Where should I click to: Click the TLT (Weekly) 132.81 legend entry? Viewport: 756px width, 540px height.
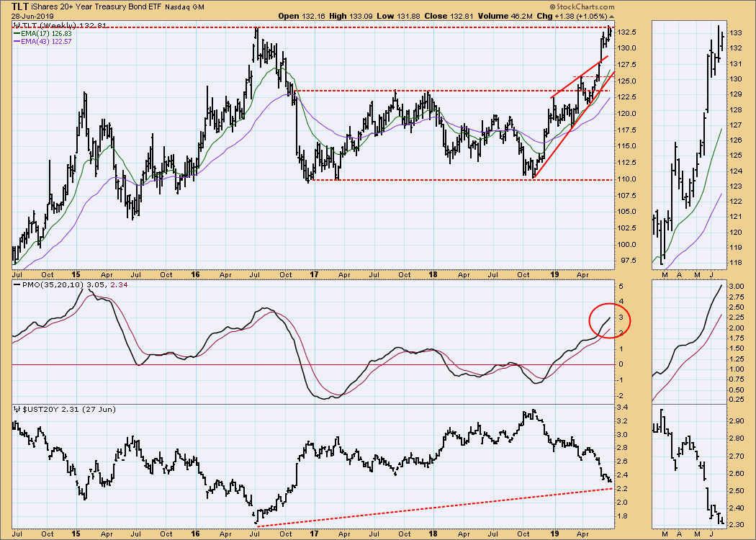(60, 25)
